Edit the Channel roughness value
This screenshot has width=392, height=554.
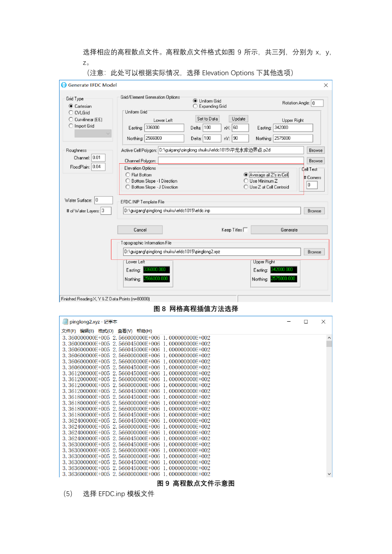98,158
